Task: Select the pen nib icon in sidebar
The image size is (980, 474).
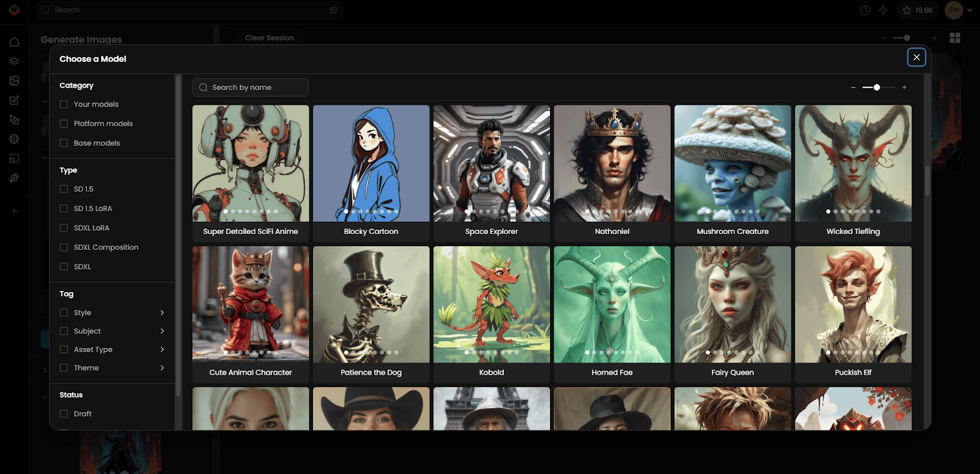Action: point(14,178)
